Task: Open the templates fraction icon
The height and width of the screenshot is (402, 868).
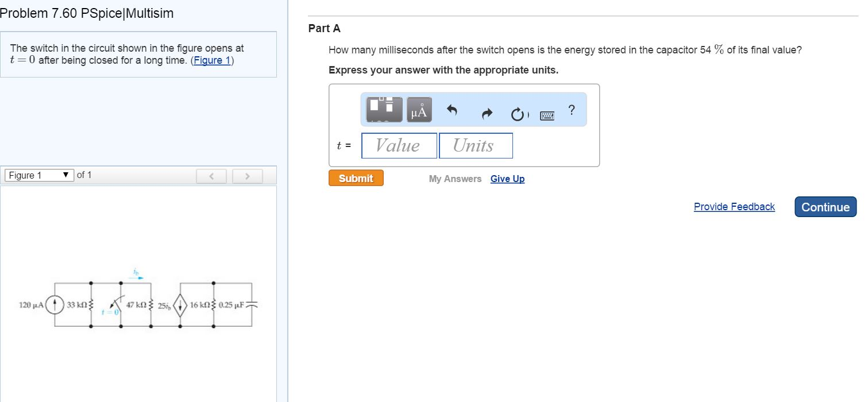Action: click(384, 109)
